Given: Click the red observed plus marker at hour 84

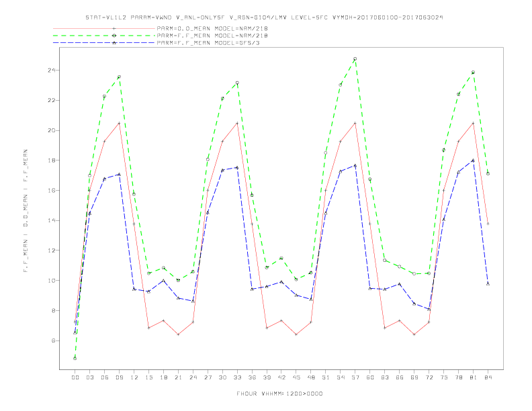Looking at the screenshot, I should 488,224.
